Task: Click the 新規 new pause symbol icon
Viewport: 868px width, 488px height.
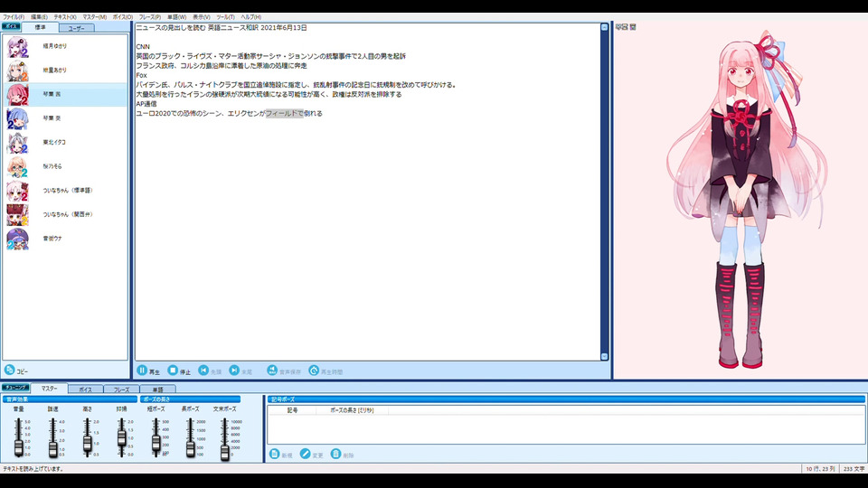Action: (275, 455)
